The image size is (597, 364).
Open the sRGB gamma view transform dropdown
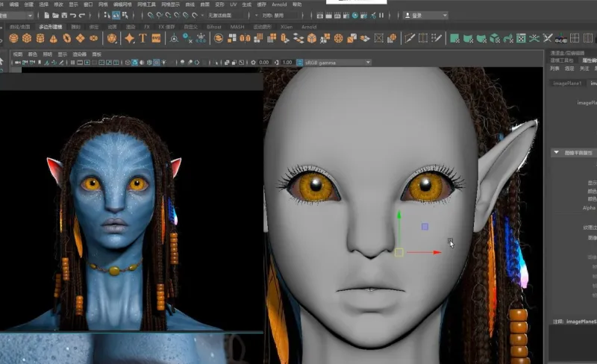tap(337, 63)
